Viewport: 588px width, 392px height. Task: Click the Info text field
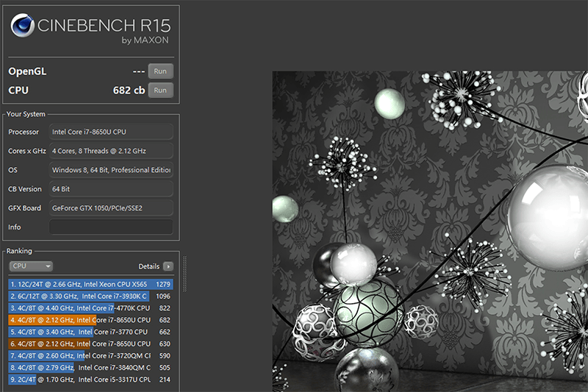pos(111,227)
